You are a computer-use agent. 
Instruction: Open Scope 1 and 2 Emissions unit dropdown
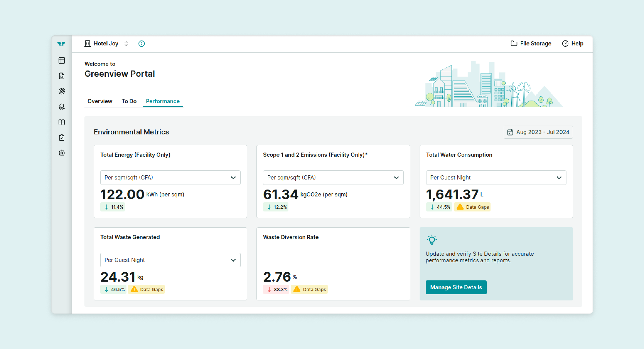click(x=333, y=178)
